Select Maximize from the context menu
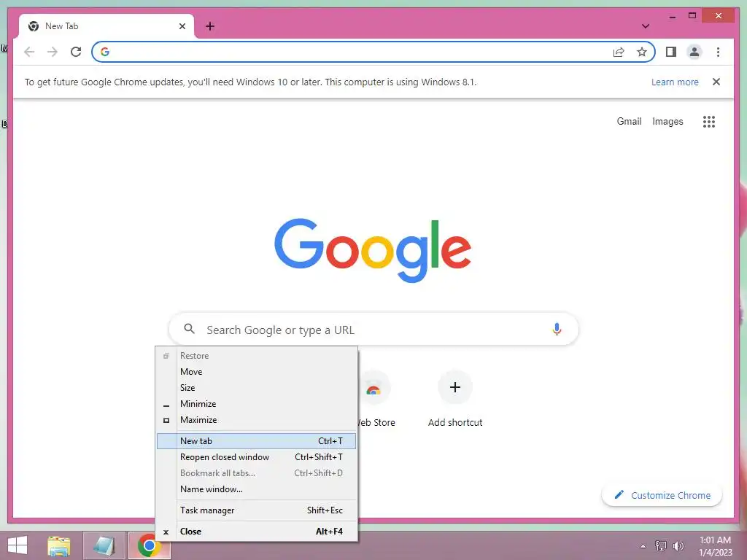The image size is (747, 560). pos(256,420)
